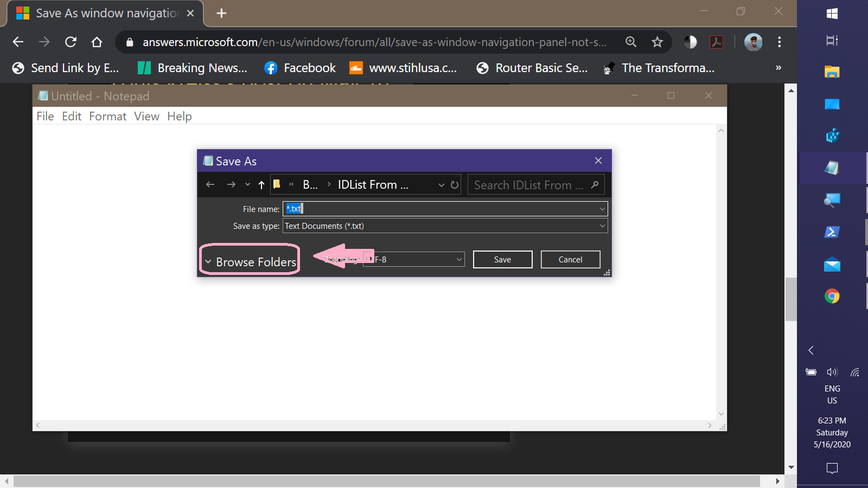Open the dark mode extension icon
Screen dimensions: 868x488
(x=690, y=42)
